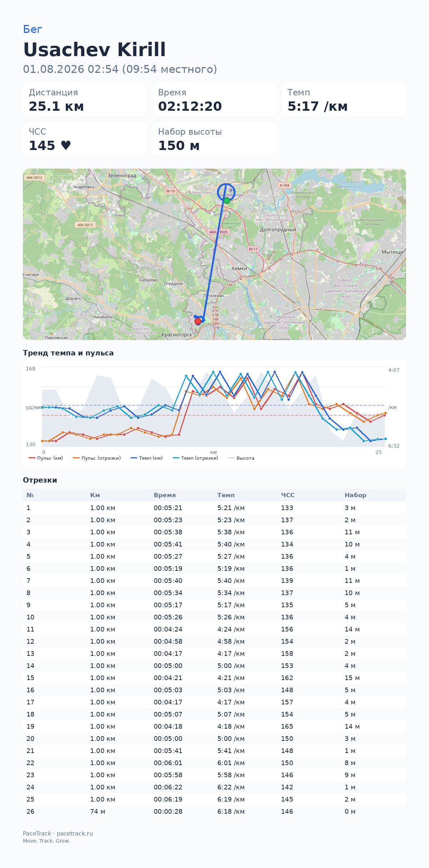Click heart rate 162 in split 15
Viewport: 429px width, 868px height.
[287, 678]
